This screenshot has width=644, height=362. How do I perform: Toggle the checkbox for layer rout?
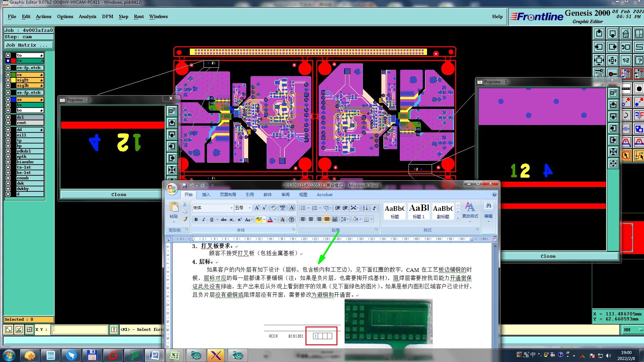tap(8, 123)
